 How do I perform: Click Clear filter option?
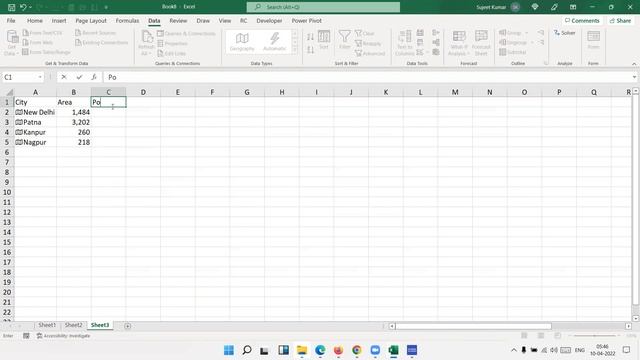pos(364,33)
